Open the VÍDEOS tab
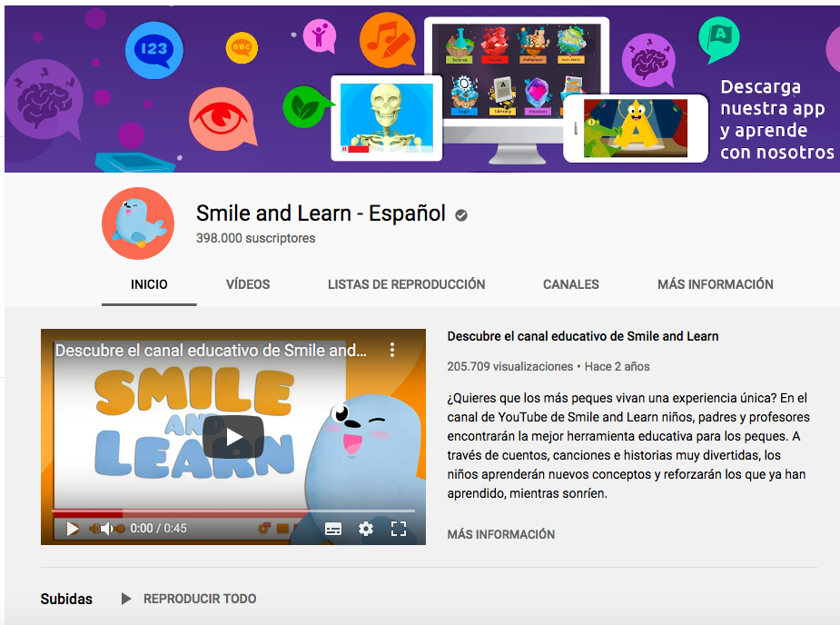This screenshot has height=625, width=840. [x=248, y=284]
